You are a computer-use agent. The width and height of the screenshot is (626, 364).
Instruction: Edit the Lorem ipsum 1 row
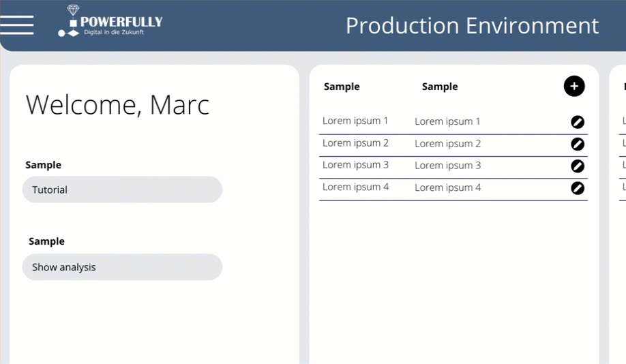tap(578, 122)
